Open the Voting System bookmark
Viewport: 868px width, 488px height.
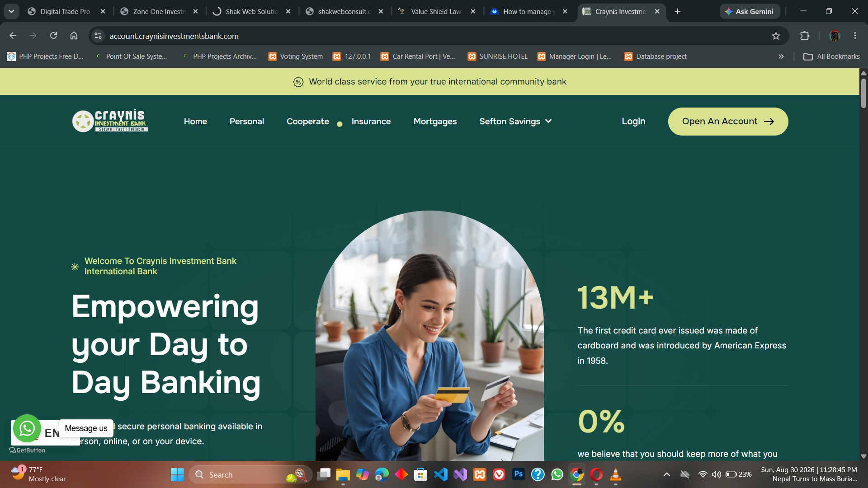coord(296,56)
